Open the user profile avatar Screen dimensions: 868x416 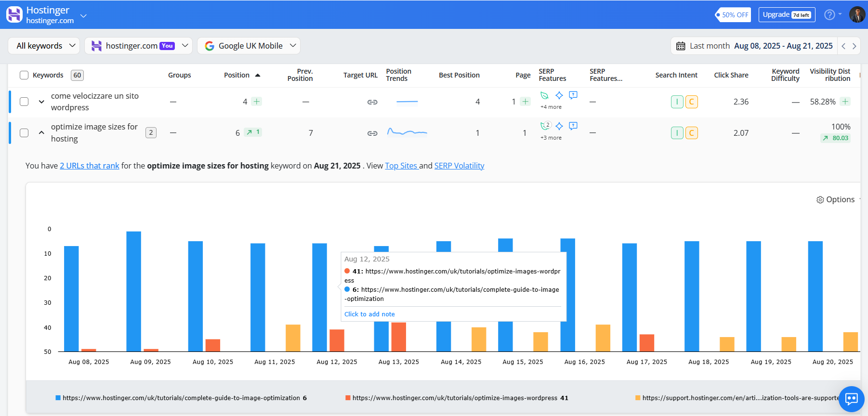(857, 14)
